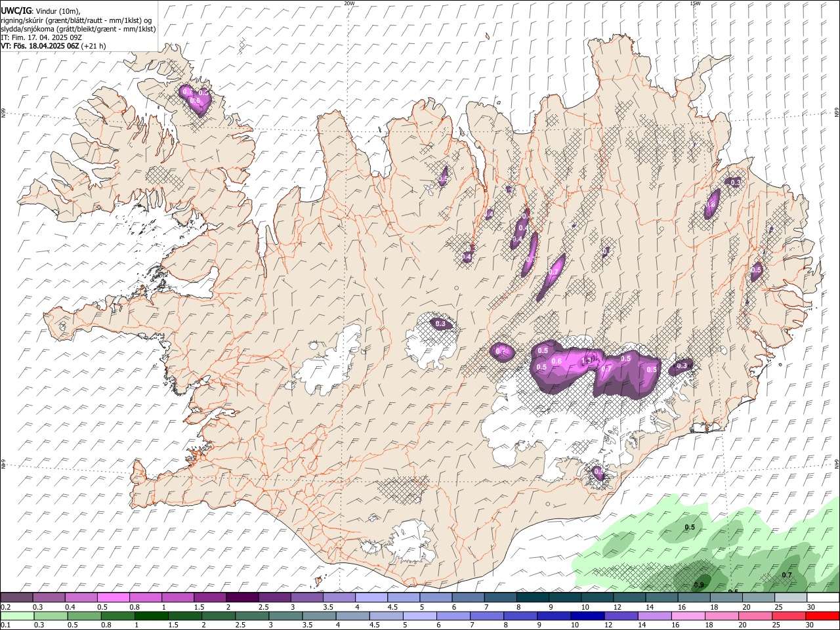The image size is (840, 630).
Task: Click the purple snow patch in the Westfjords
Action: [196, 100]
